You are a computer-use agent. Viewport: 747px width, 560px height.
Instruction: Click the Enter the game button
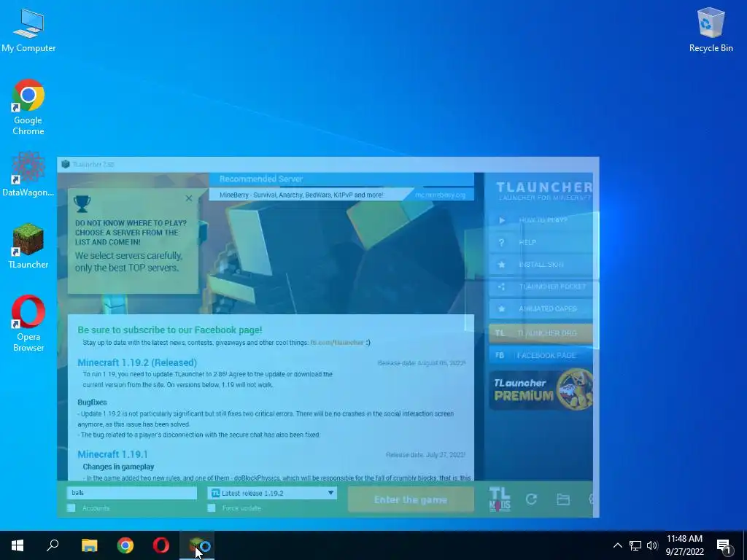(x=411, y=499)
